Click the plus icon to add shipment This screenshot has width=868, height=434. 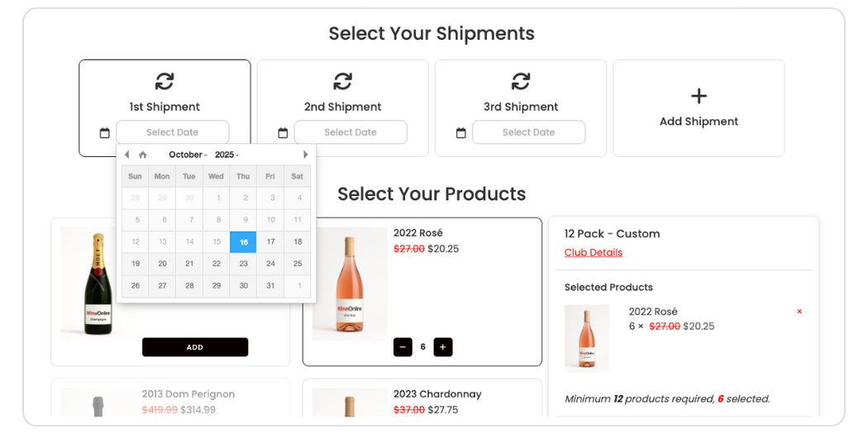pos(699,96)
